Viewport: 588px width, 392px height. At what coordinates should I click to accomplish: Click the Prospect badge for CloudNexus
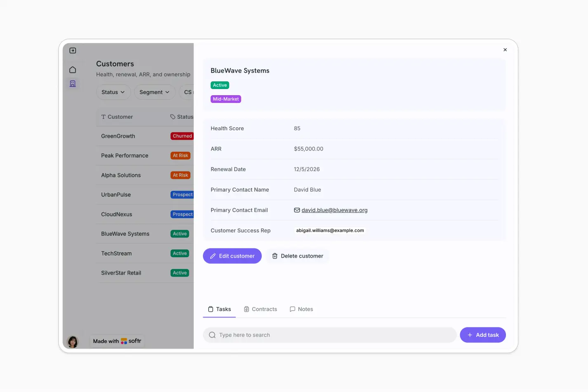tap(182, 214)
